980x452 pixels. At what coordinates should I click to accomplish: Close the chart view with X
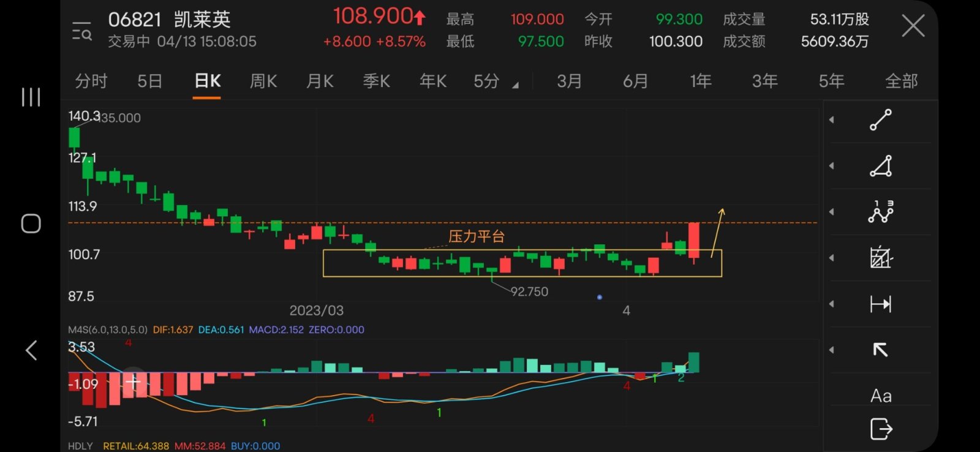pos(913,26)
